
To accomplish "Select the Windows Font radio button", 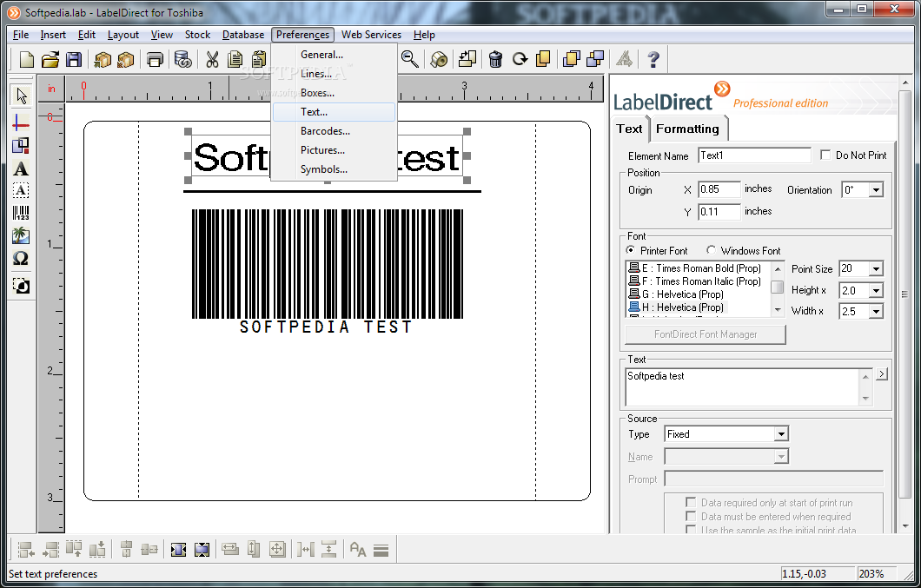I will [x=711, y=250].
